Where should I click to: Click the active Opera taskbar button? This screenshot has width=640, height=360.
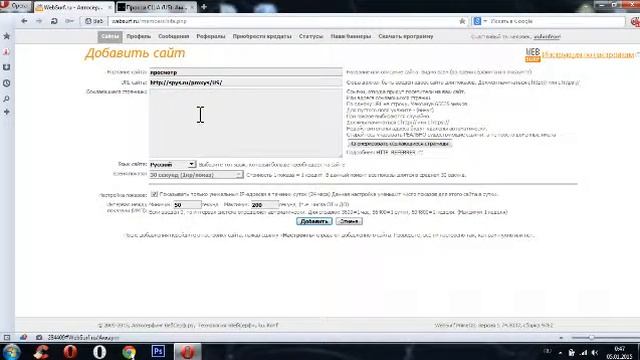click(187, 351)
